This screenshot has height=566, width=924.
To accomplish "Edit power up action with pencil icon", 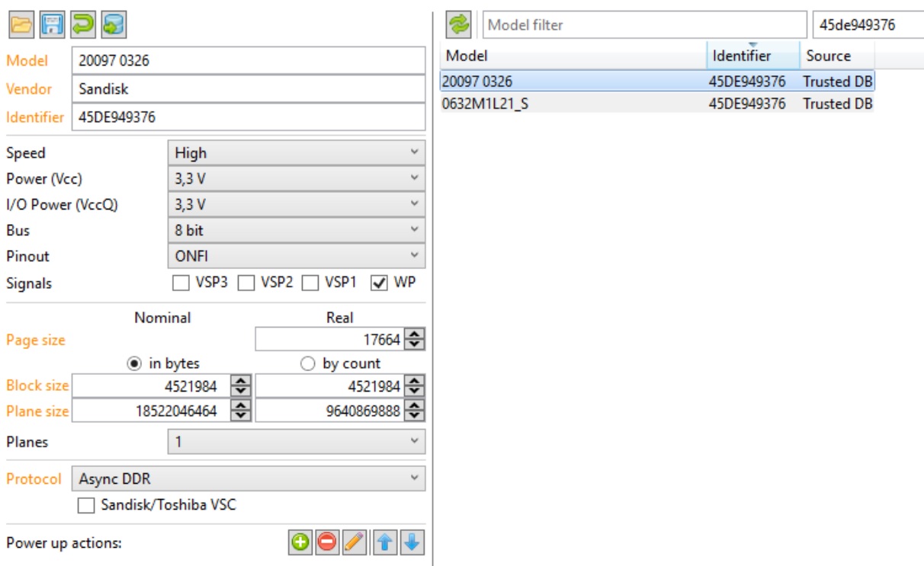I will 355,543.
